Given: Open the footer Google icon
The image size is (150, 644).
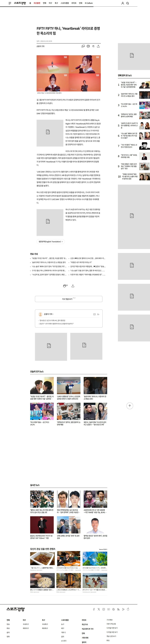Looking at the screenshot, I should pyautogui.click(x=114, y=609).
